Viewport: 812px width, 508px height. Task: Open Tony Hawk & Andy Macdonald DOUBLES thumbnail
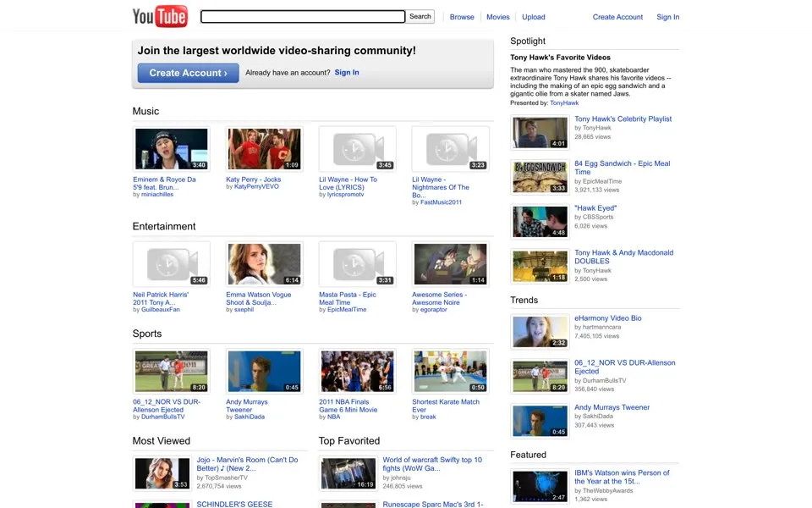pos(540,267)
